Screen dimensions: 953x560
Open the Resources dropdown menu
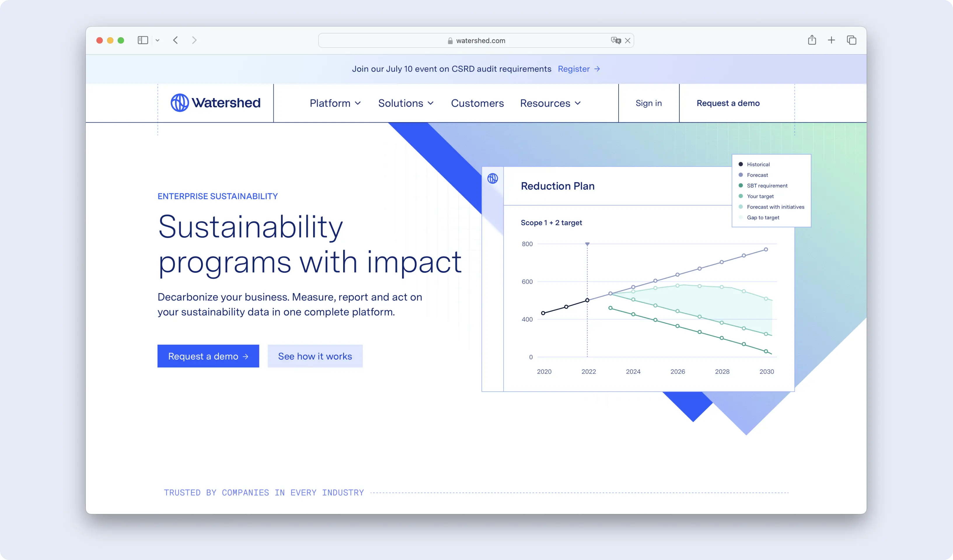point(550,103)
